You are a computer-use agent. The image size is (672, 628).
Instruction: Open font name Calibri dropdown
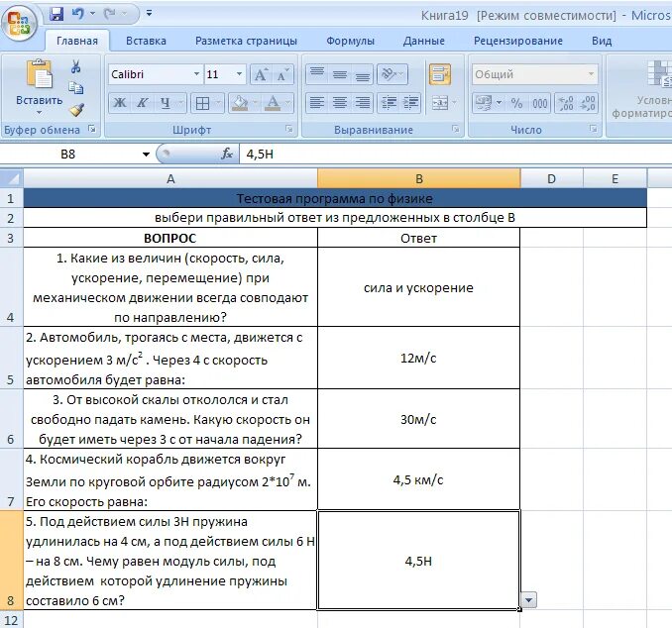[x=196, y=74]
